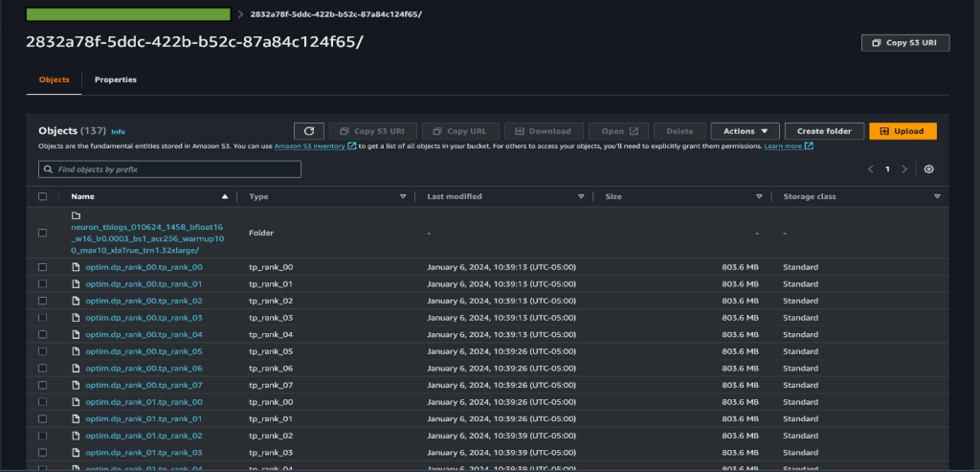Open the Actions dropdown menu
Viewport: 980px width, 472px height.
point(745,131)
